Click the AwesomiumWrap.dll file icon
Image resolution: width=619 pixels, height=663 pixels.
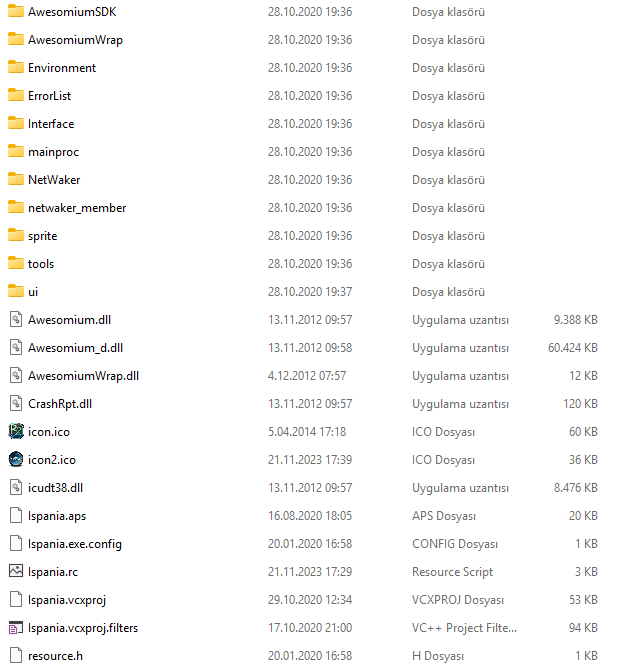16,375
